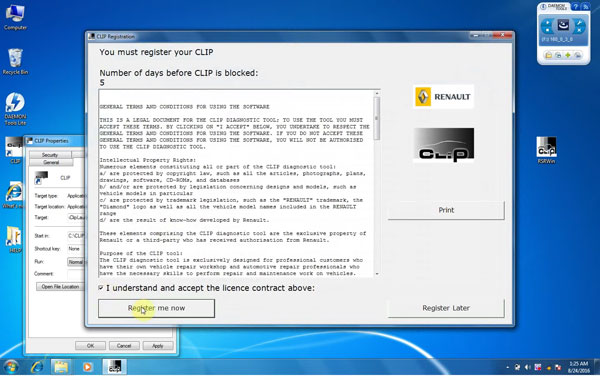Click the taskbar clock showing 1:25 AM

pyautogui.click(x=579, y=367)
